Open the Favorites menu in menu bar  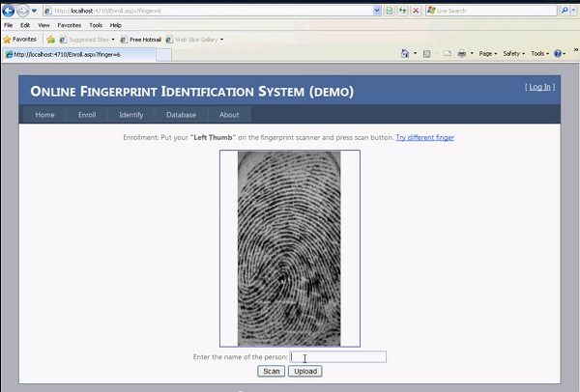[69, 25]
